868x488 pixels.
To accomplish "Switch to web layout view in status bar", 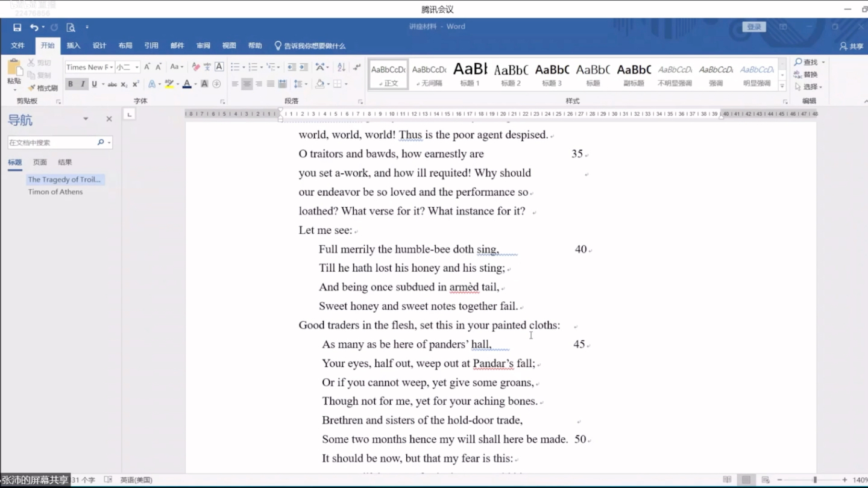I will tap(766, 480).
